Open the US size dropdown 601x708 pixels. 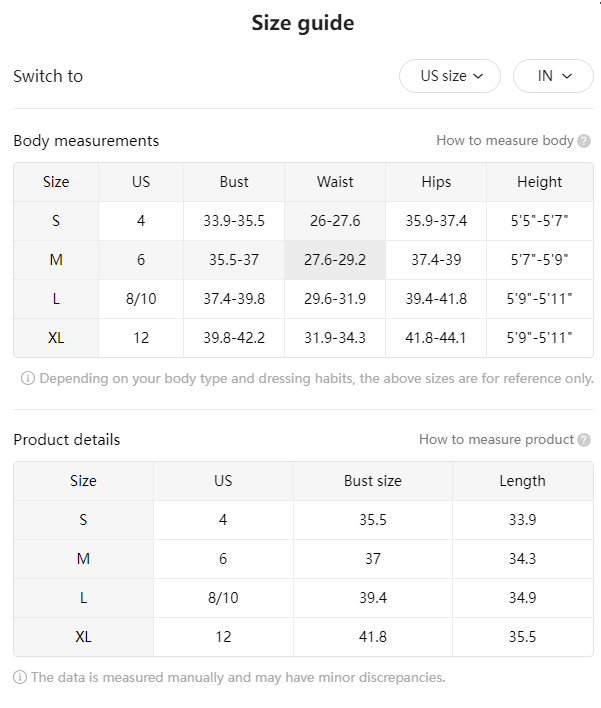(450, 76)
